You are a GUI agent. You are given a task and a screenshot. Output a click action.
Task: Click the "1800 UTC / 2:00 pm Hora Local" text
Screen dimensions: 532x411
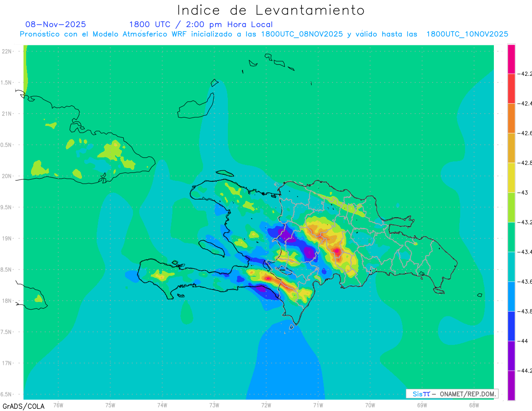pos(201,24)
